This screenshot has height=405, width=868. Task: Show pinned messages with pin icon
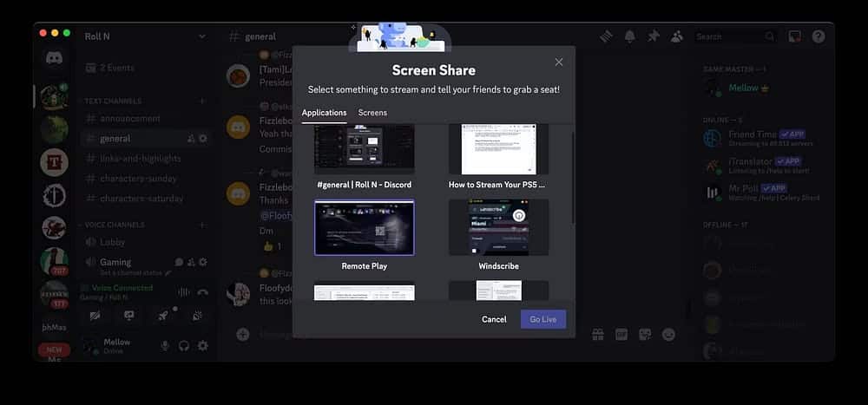click(x=654, y=36)
